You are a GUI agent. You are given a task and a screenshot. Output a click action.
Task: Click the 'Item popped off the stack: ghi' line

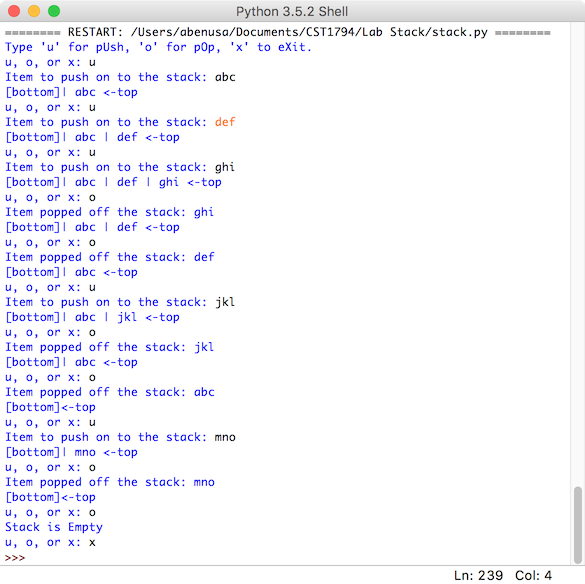(110, 212)
